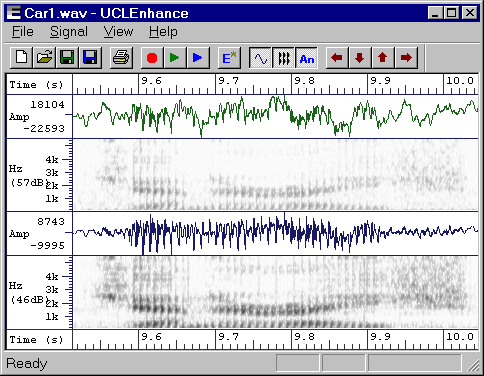The width and height of the screenshot is (484, 376).
Task: Click the red down arrow icon
Action: tap(360, 58)
